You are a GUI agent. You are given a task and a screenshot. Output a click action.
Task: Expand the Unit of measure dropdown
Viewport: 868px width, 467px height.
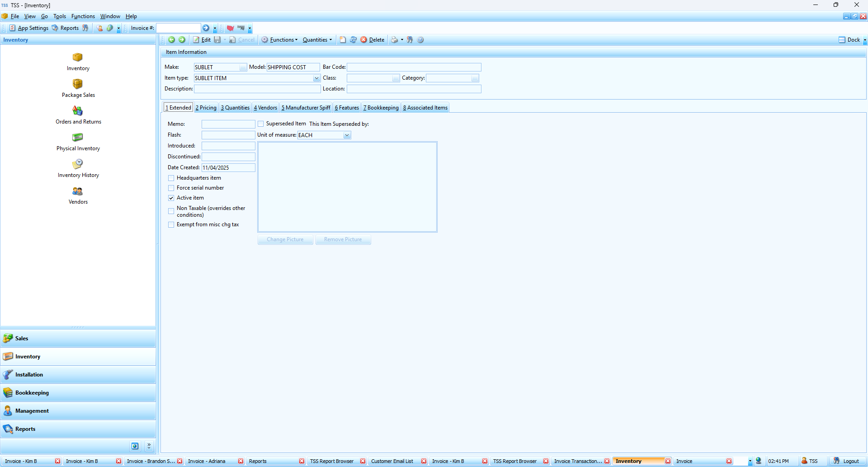tap(347, 135)
